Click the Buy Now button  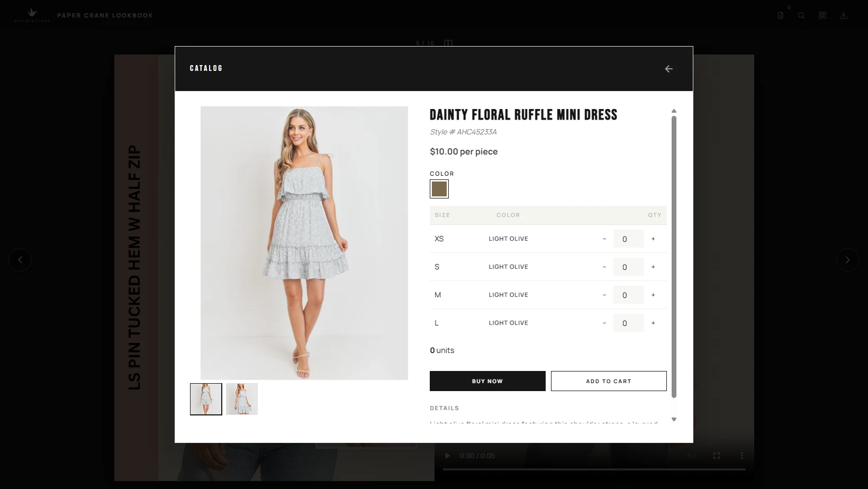(487, 381)
